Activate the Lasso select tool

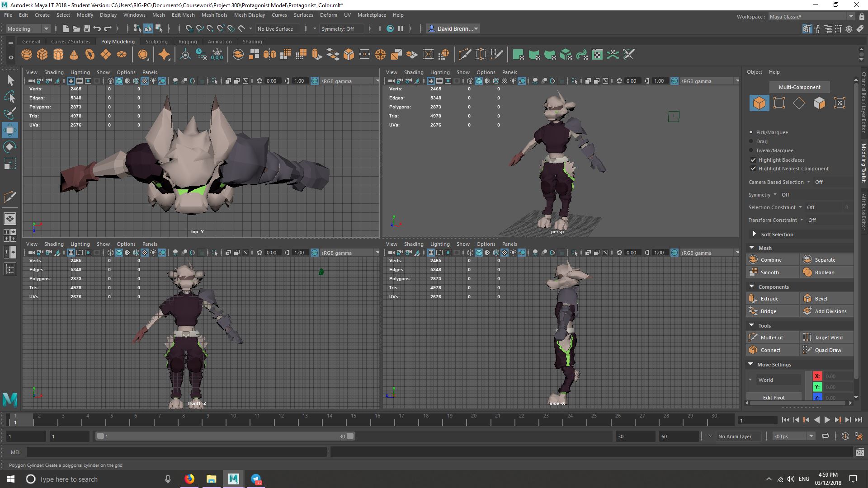pos(10,97)
